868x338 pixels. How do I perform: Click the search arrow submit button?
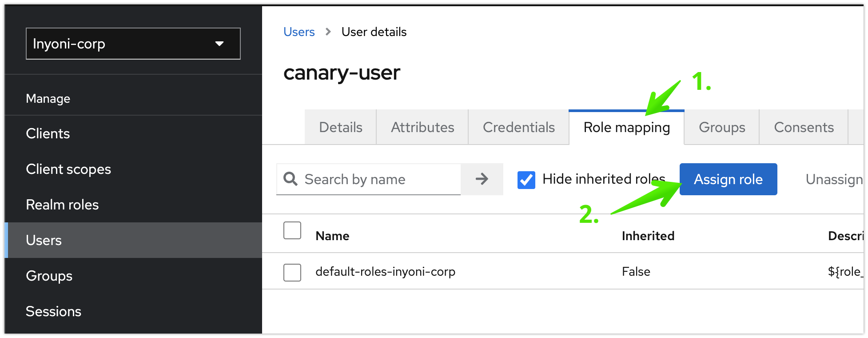coord(482,179)
